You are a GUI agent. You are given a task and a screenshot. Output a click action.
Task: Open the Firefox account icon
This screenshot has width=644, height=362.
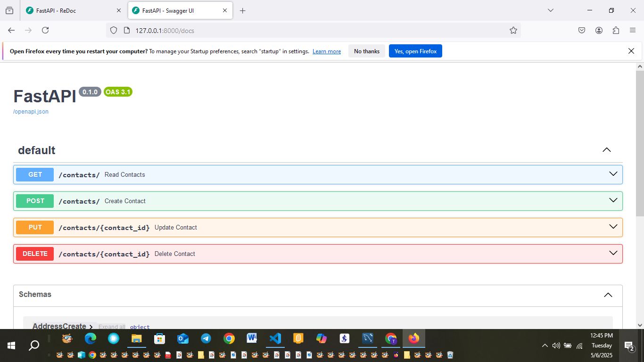tap(599, 30)
